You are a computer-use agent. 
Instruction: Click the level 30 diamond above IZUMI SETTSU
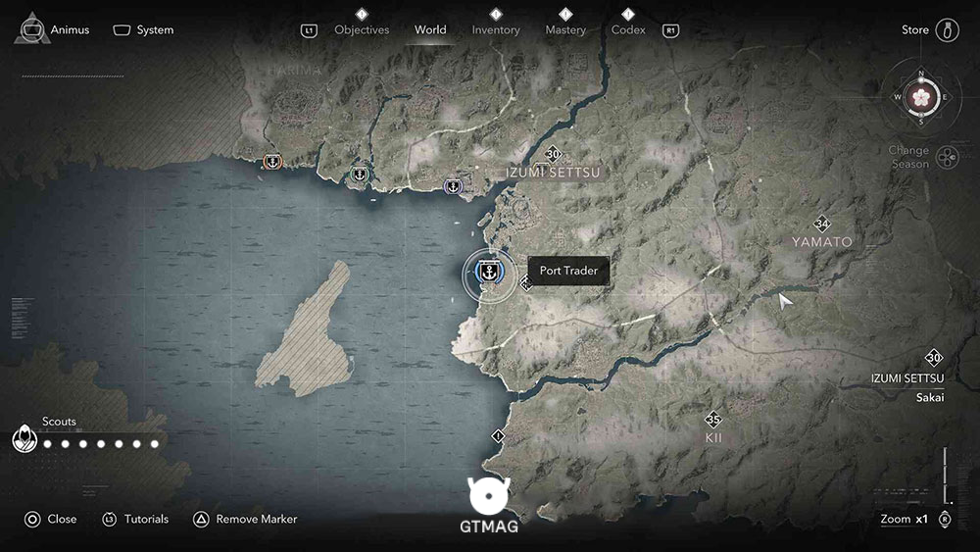coord(553,154)
